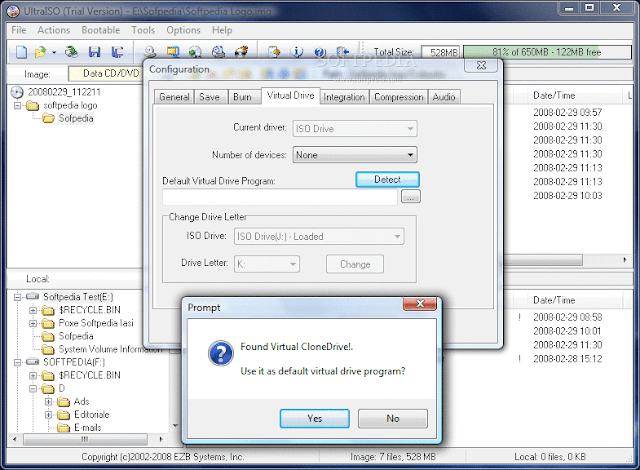Screen dimensions: 640x470
Task: Open the Actions menu
Action: click(x=54, y=30)
